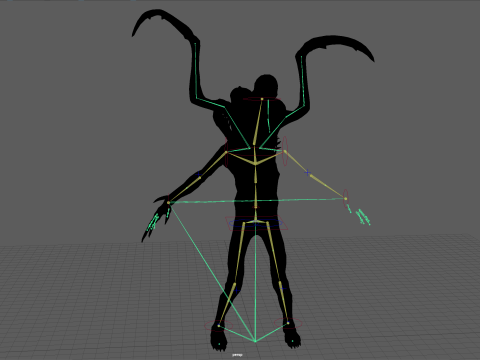480x360 pixels.
Task: Select wrist joint of the clawed hand
Action: pos(168,202)
